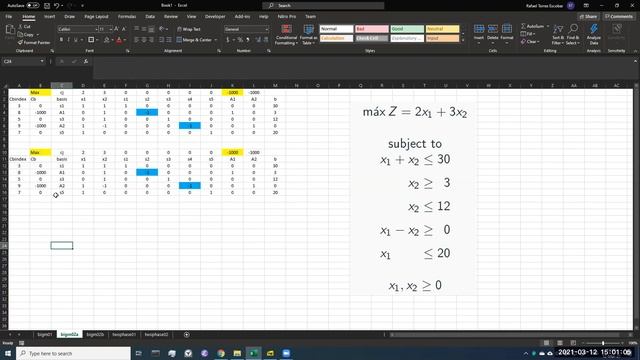Open Format as Table menu
This screenshot has height=360, width=640.
[x=308, y=34]
